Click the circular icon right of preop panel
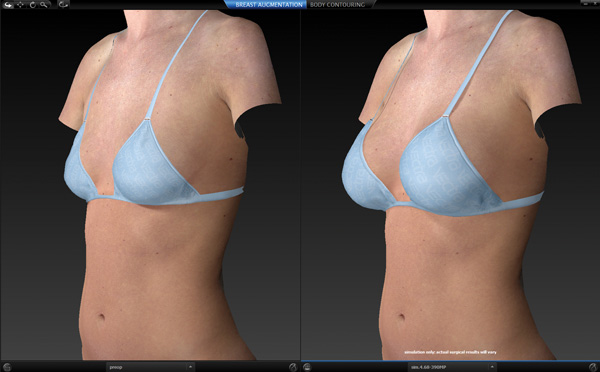This screenshot has height=372, width=600. tap(293, 367)
